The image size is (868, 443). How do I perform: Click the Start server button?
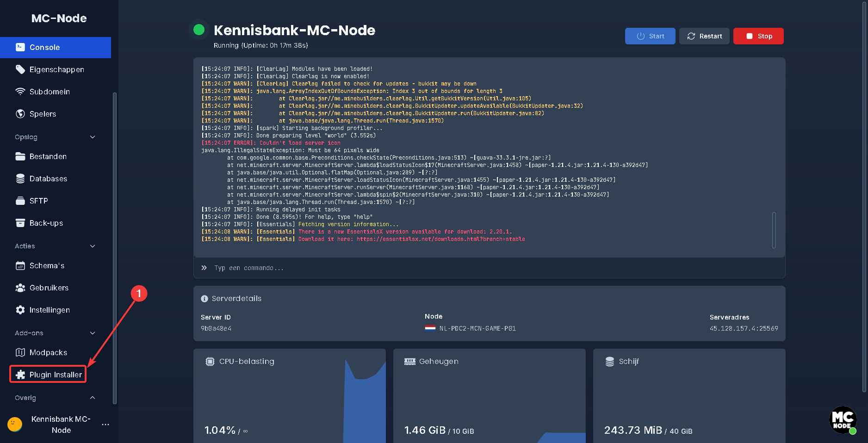[650, 36]
